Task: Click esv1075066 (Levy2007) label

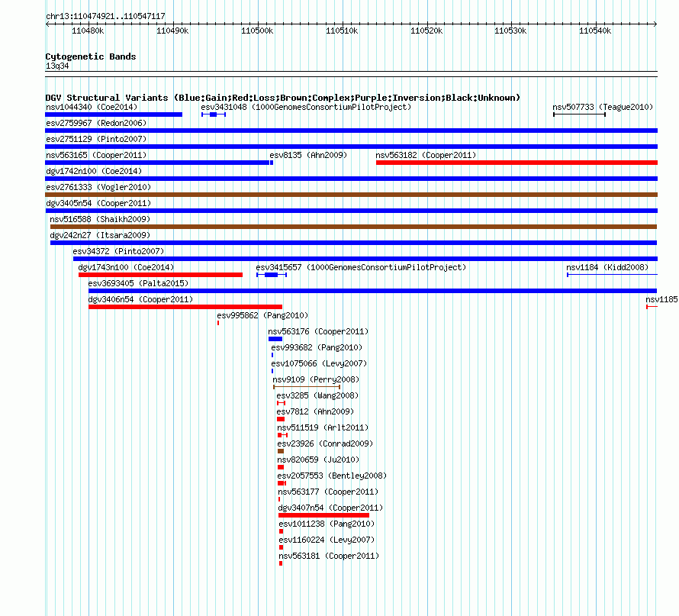Action: tap(319, 363)
